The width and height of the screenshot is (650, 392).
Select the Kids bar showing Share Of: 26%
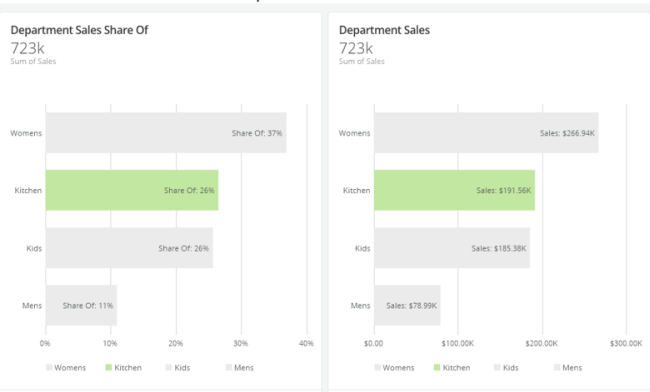coord(129,248)
